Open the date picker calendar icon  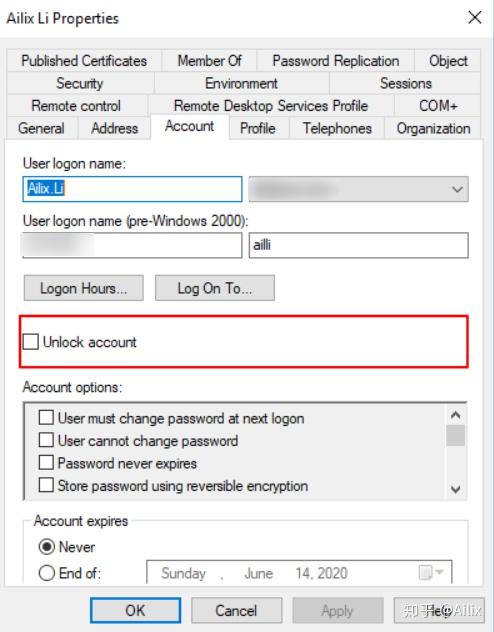pyautogui.click(x=426, y=572)
